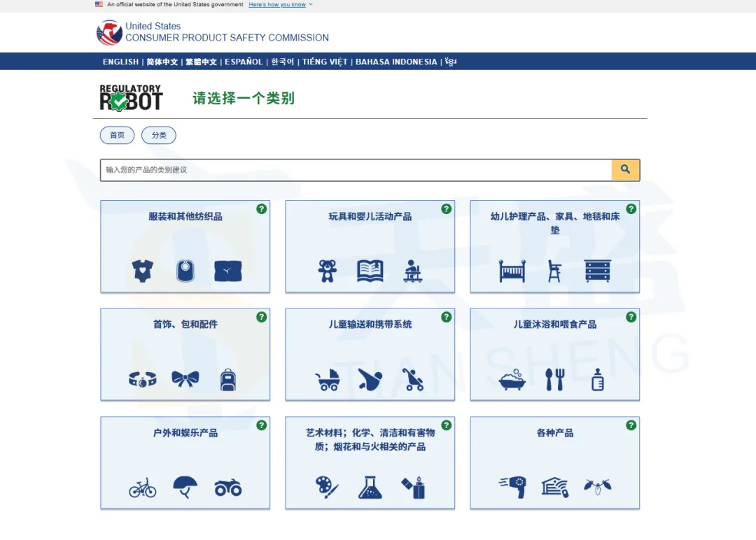Image resolution: width=756 pixels, height=540 pixels.
Task: Click the folding stroller icon
Action: click(x=413, y=379)
